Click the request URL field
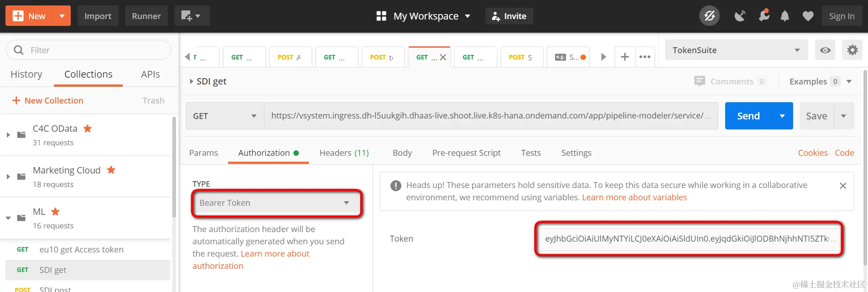Viewport: 868px width, 292px height. click(x=491, y=116)
